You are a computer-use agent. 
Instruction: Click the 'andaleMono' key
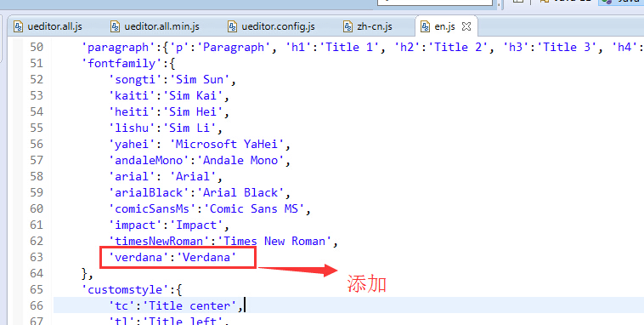[x=149, y=161]
